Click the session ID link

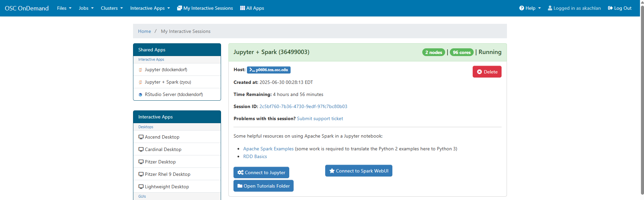[303, 106]
